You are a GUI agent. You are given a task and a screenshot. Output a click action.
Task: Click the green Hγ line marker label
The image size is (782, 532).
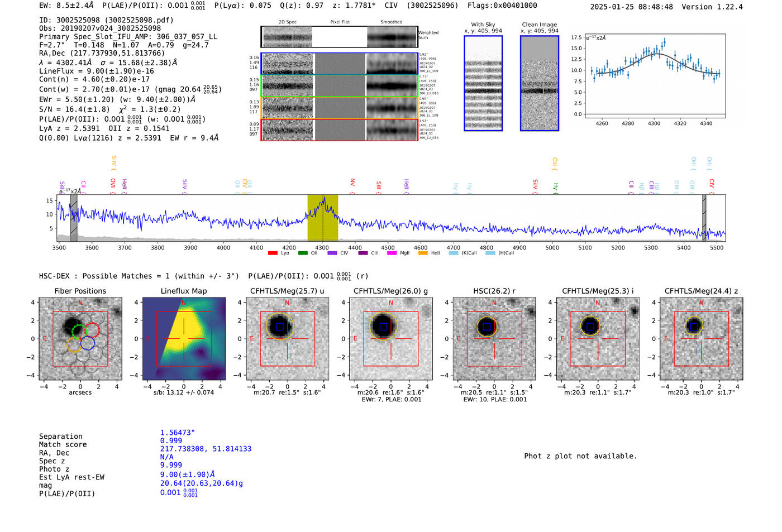555,188
